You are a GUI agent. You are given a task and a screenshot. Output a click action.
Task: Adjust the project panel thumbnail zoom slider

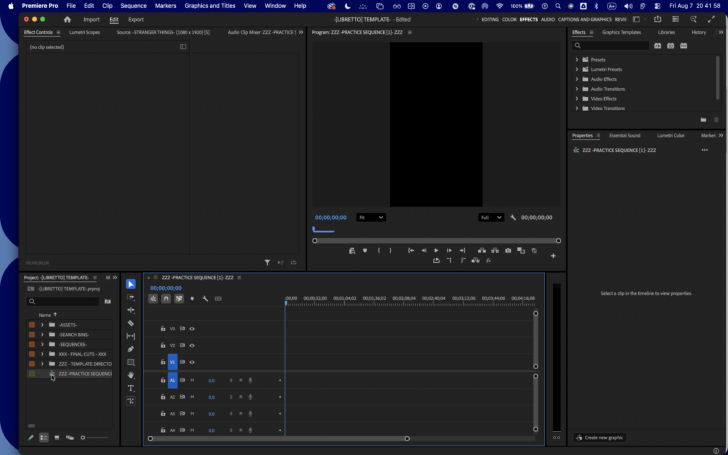(94, 437)
